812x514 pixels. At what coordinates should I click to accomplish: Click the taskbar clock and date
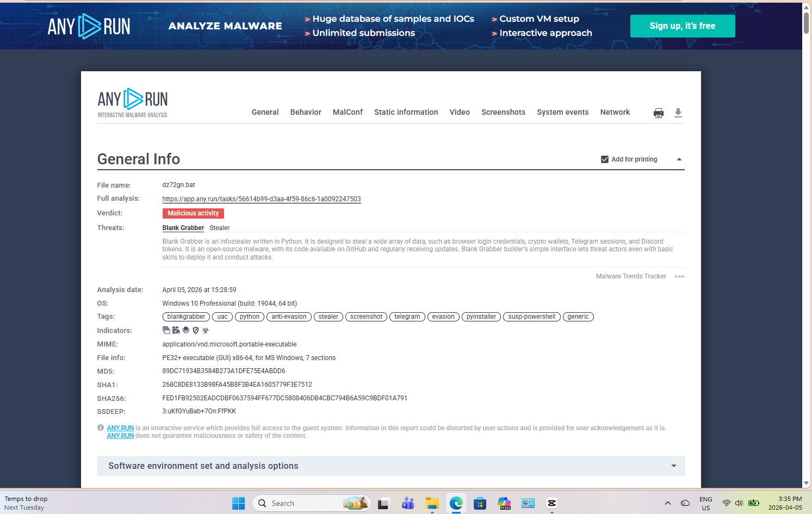point(785,503)
